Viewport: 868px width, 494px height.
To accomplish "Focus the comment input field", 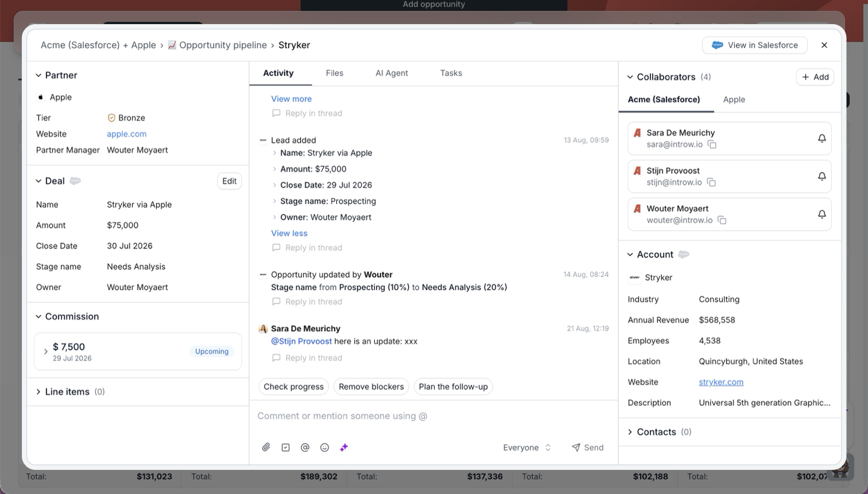I will click(434, 416).
